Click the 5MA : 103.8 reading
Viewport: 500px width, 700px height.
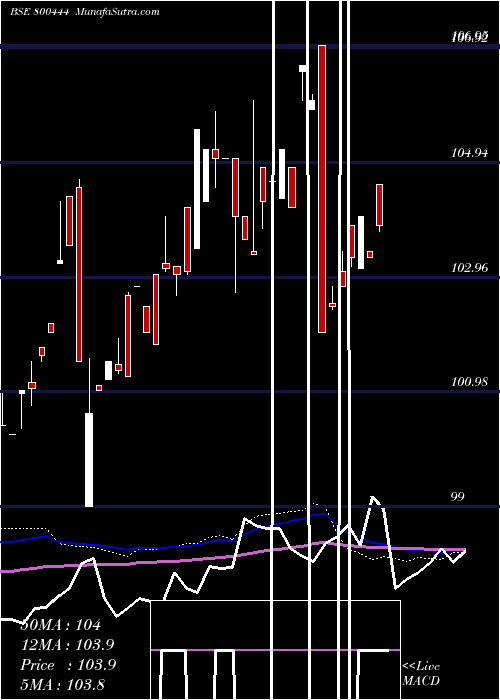click(x=63, y=684)
